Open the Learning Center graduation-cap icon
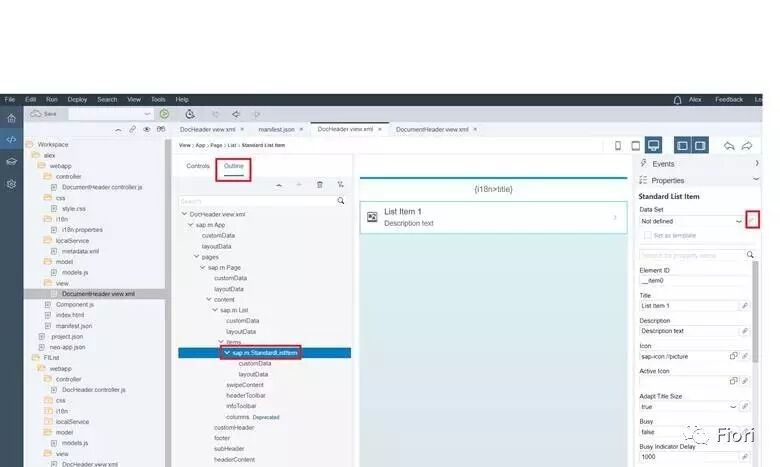 click(x=11, y=162)
